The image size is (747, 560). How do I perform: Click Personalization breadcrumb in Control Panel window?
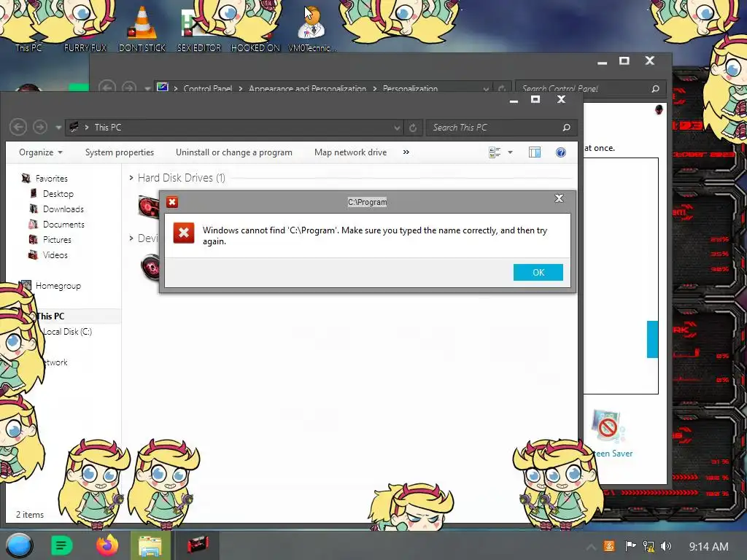coord(410,88)
